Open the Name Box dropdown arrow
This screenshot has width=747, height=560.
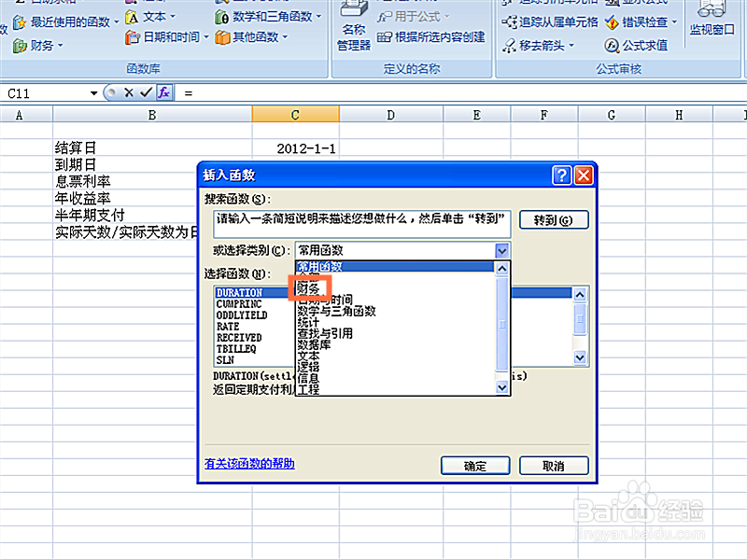pos(92,93)
